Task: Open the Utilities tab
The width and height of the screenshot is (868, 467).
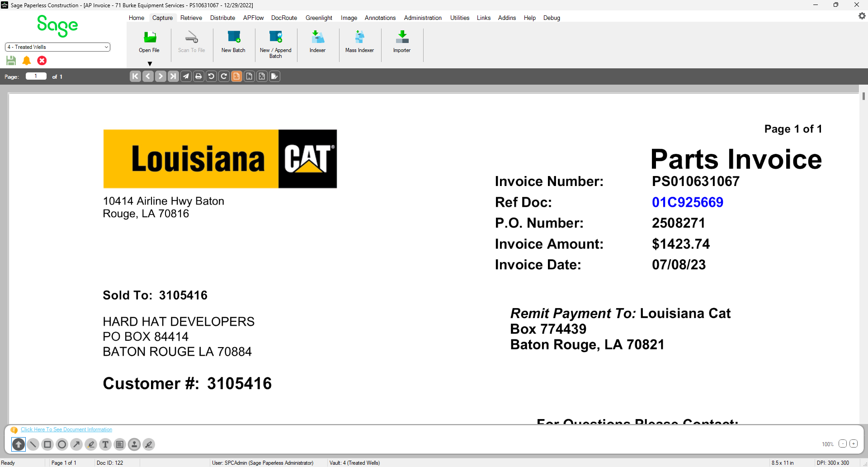Action: 460,18
